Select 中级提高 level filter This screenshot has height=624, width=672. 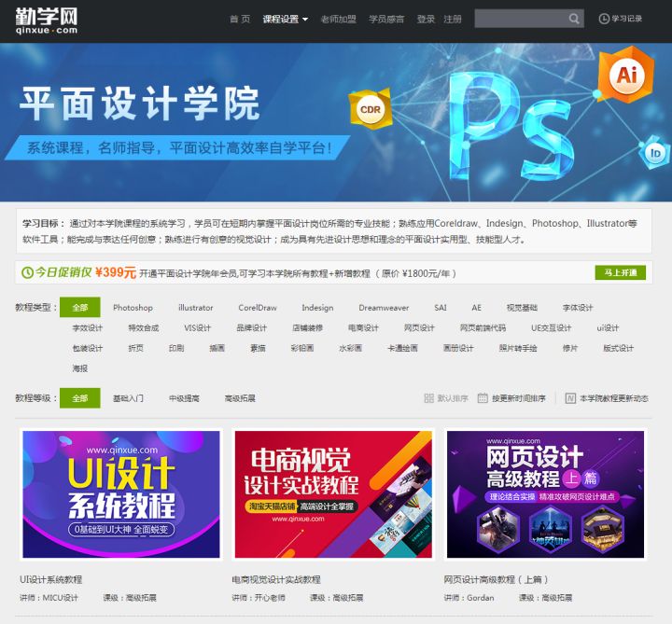(x=184, y=398)
